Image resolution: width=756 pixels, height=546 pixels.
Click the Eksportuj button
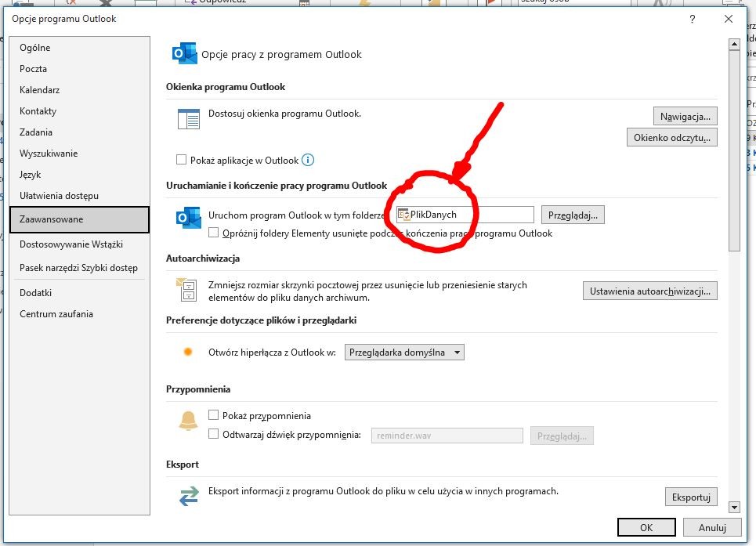[x=691, y=497]
